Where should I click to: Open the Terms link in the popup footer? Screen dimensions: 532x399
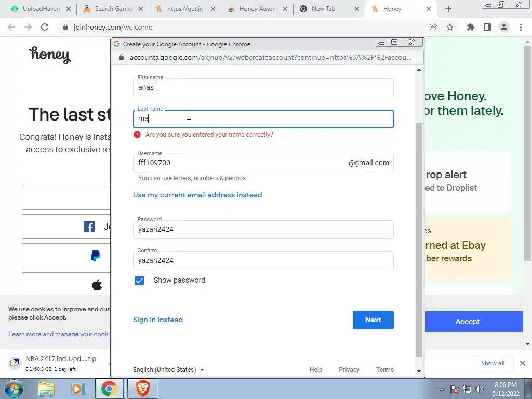(x=385, y=370)
